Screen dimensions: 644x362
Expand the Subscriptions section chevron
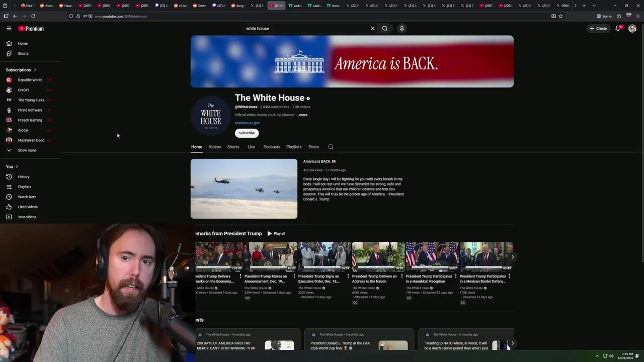(35, 70)
